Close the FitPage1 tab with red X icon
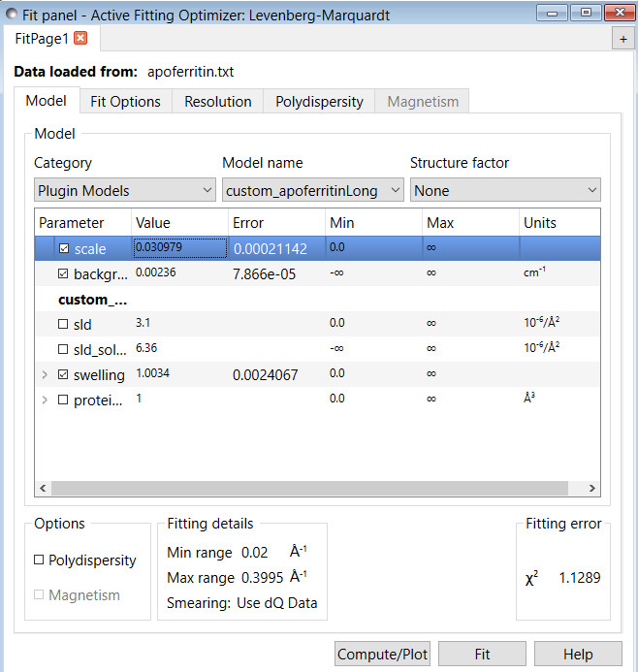 pos(80,38)
